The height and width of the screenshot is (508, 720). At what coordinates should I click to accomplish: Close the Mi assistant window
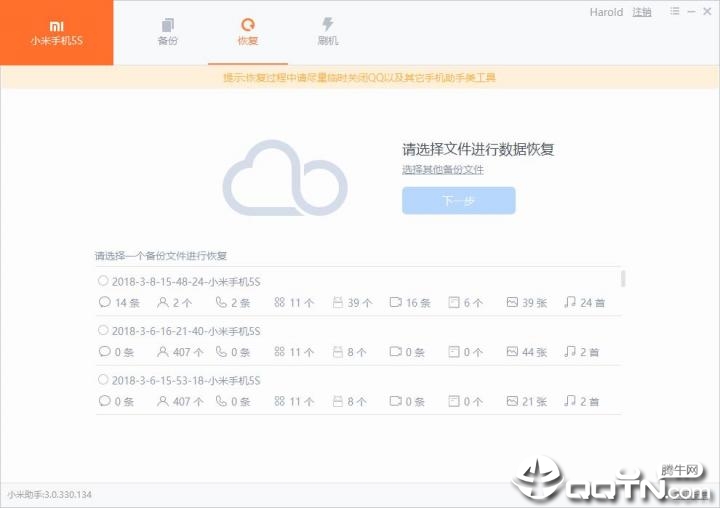[707, 11]
